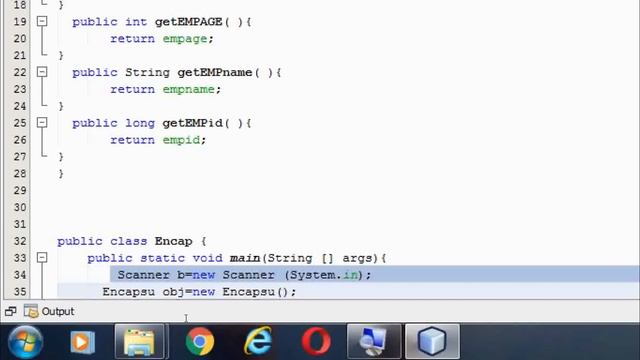Screen dimensions: 640x360
Task: Collapse the main method fold
Action: click(x=42, y=258)
